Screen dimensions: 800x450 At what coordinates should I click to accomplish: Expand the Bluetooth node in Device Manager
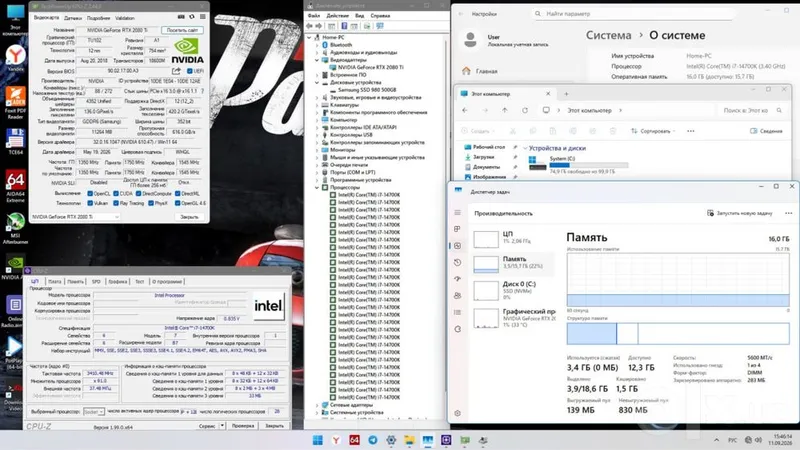(317, 45)
